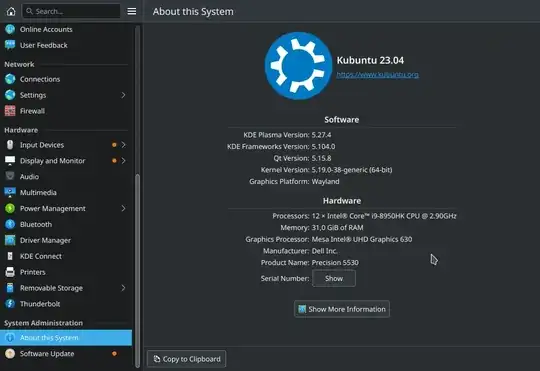
Task: Expand the Power Management chevron
Action: pos(123,208)
